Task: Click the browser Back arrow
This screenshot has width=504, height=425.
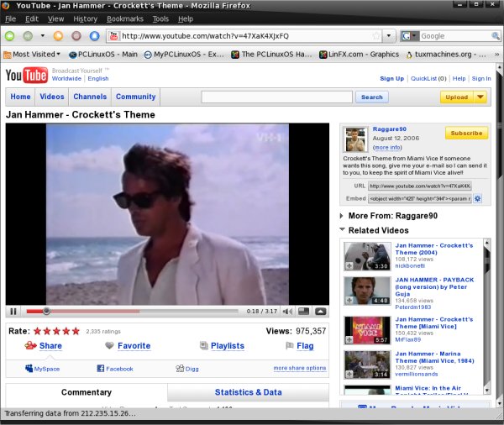Action: click(x=11, y=36)
